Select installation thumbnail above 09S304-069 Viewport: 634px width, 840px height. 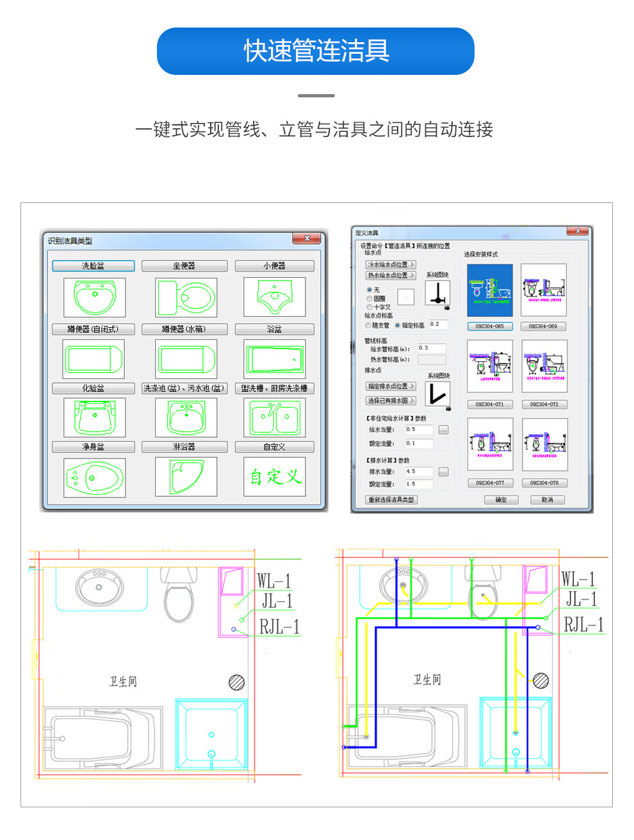544,290
